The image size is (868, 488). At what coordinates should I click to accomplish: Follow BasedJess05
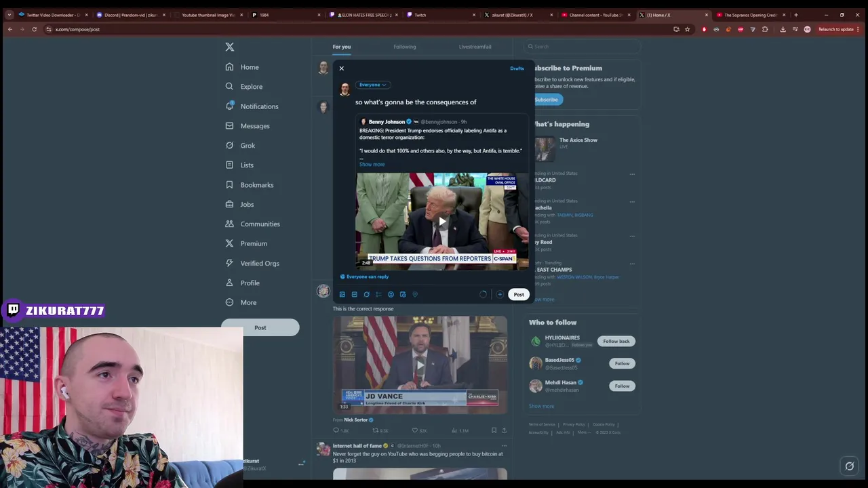622,364
